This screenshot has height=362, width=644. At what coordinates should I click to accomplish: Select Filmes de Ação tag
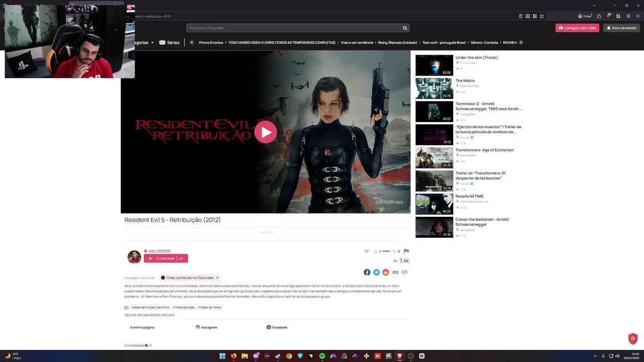(184, 307)
